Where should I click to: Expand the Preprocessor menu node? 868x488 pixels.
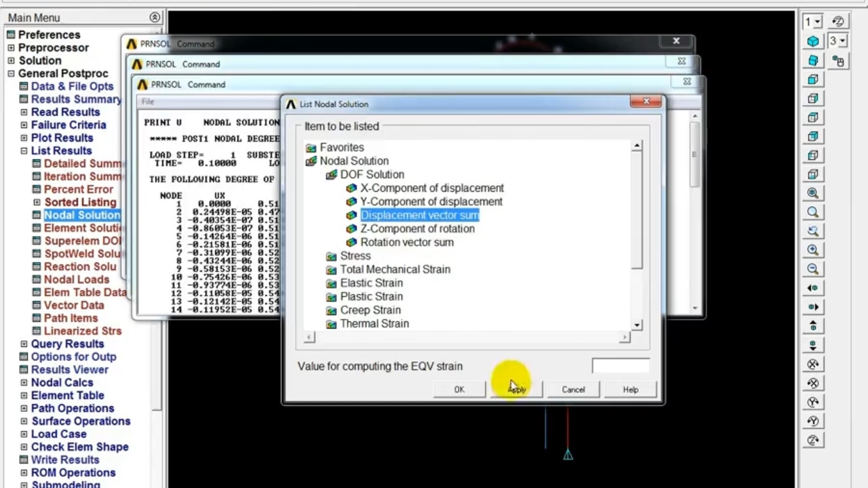pos(11,47)
